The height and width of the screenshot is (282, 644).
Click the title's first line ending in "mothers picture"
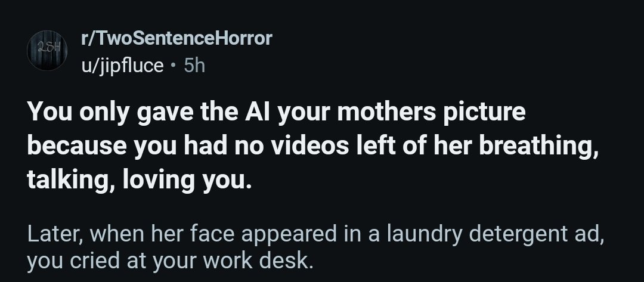coord(277,113)
